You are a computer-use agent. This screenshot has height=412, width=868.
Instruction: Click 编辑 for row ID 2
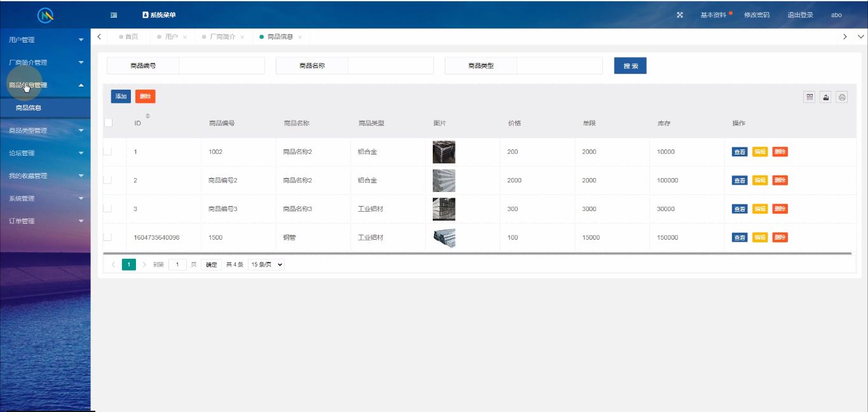tap(760, 181)
